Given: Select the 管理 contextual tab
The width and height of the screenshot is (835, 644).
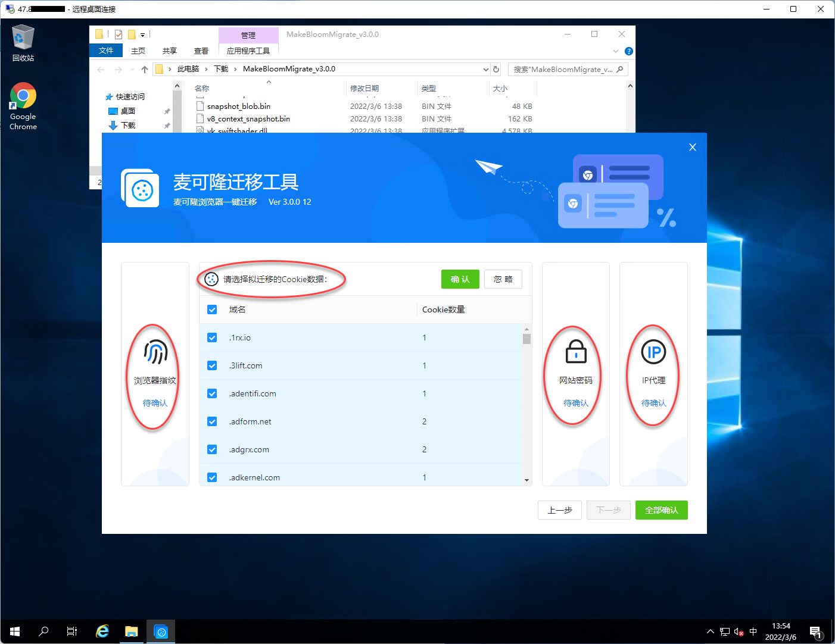Looking at the screenshot, I should point(248,35).
